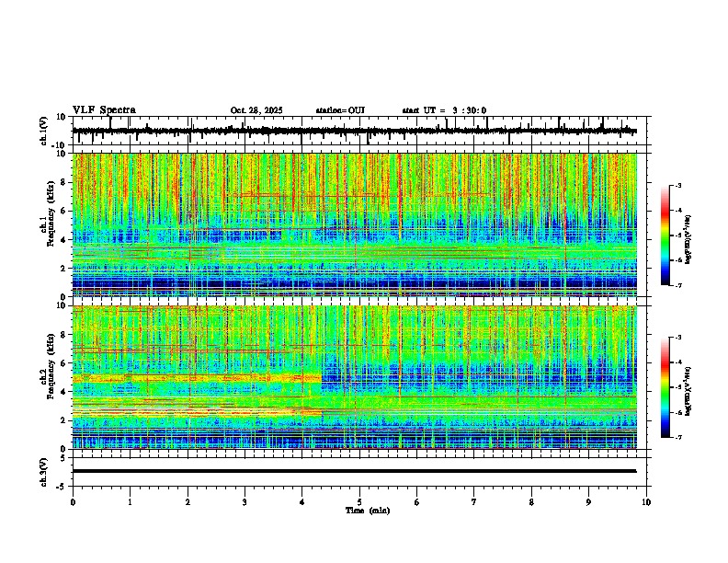
Task: Click the time axis tick label "7"
Action: tap(474, 502)
